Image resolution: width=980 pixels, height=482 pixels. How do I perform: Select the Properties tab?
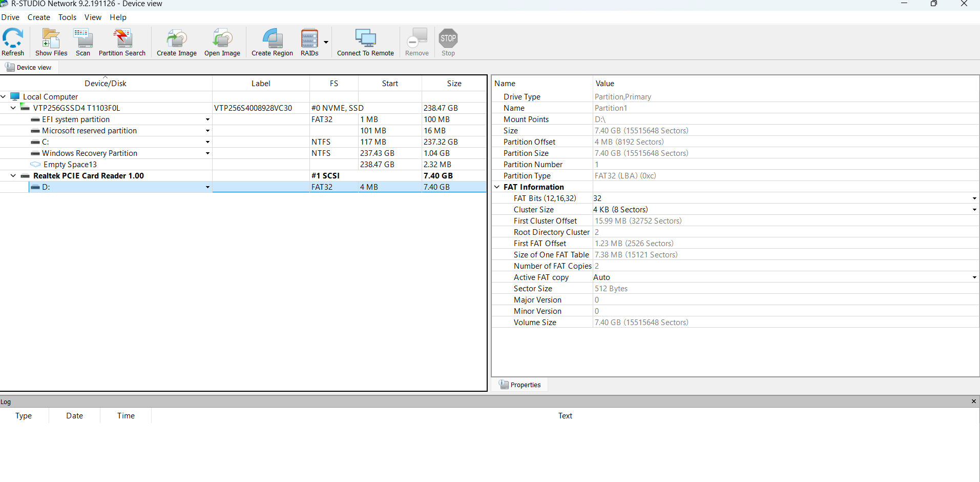coord(520,385)
